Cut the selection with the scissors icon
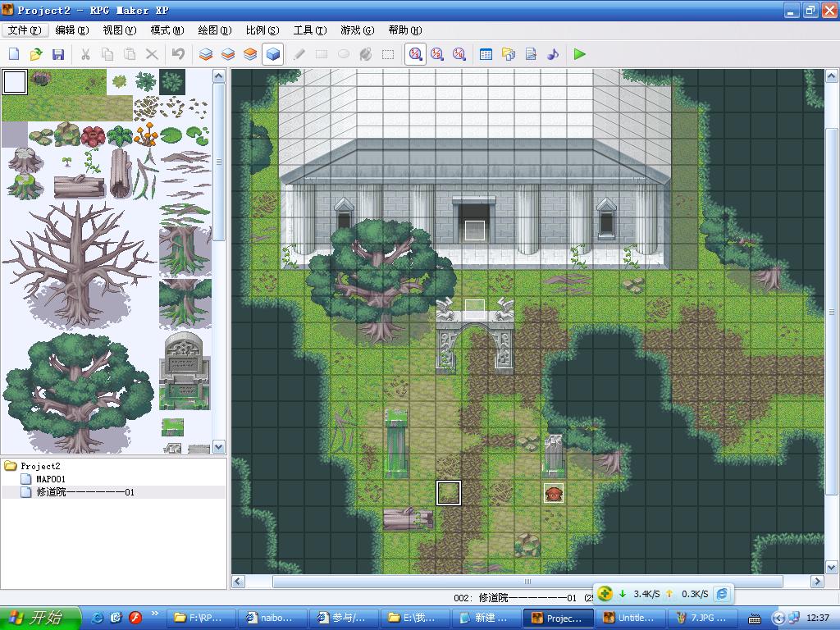The image size is (840, 630). click(85, 54)
